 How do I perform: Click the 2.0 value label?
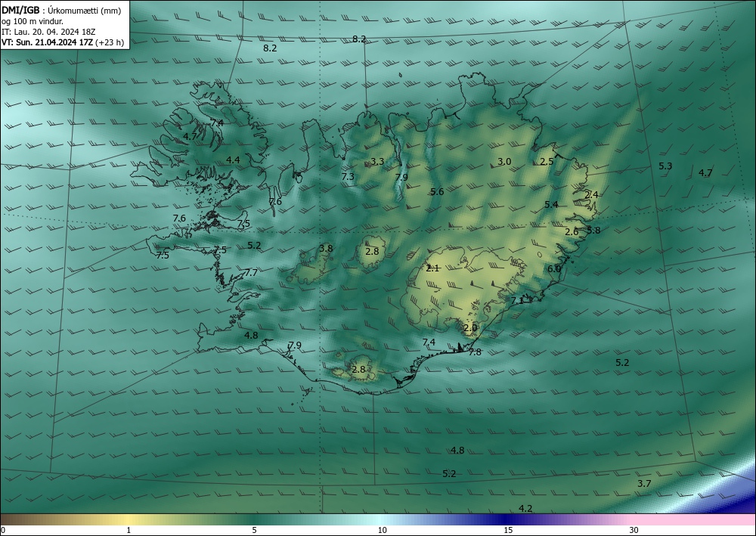470,328
